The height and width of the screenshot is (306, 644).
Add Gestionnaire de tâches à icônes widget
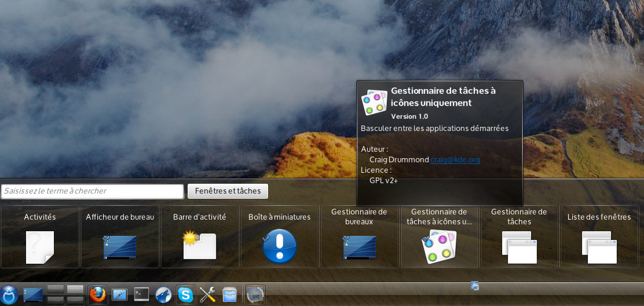click(439, 236)
